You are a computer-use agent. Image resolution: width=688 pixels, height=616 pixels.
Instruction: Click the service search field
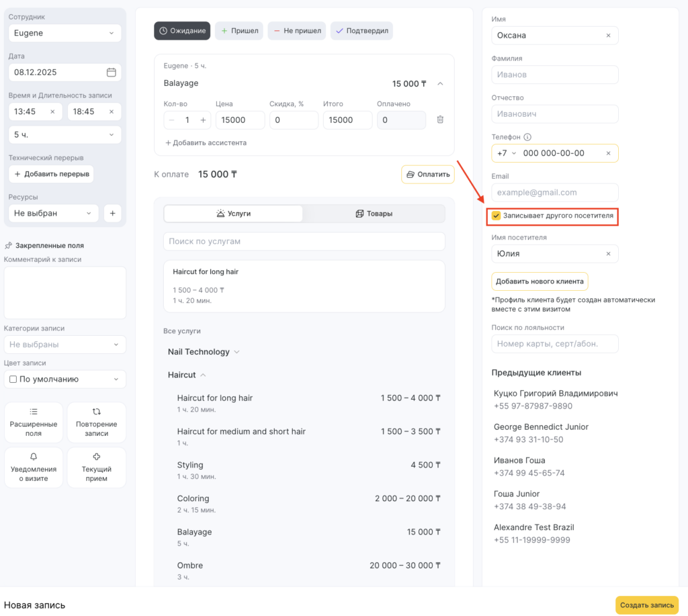(304, 241)
